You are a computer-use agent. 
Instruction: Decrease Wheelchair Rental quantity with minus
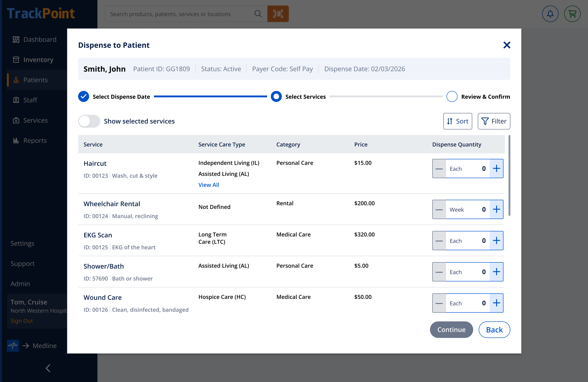pos(439,210)
